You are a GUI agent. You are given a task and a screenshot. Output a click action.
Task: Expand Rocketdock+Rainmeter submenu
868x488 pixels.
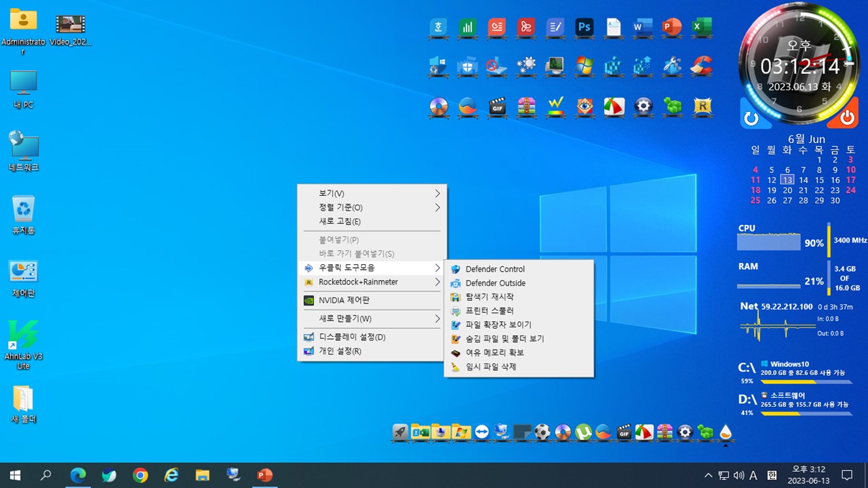point(372,282)
